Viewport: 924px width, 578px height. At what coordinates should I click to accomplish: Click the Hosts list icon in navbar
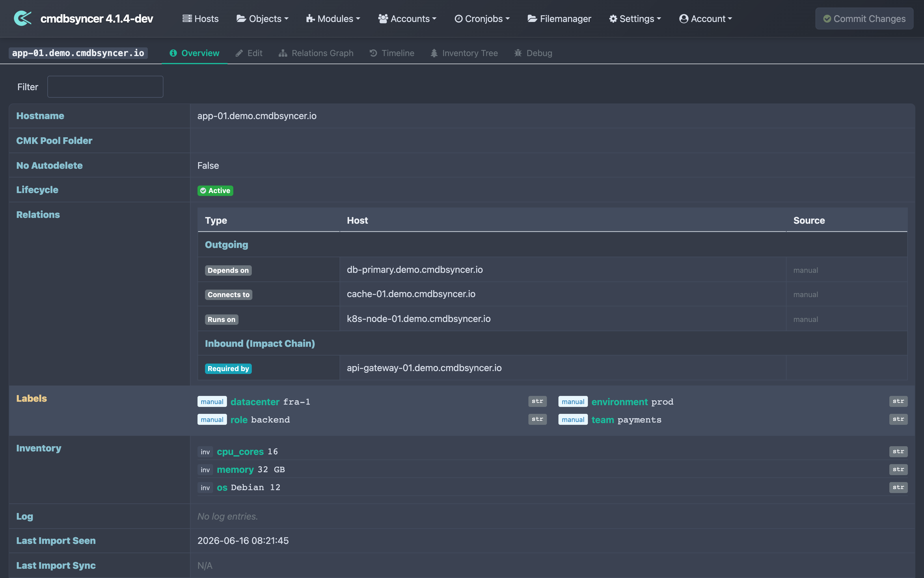(x=187, y=18)
